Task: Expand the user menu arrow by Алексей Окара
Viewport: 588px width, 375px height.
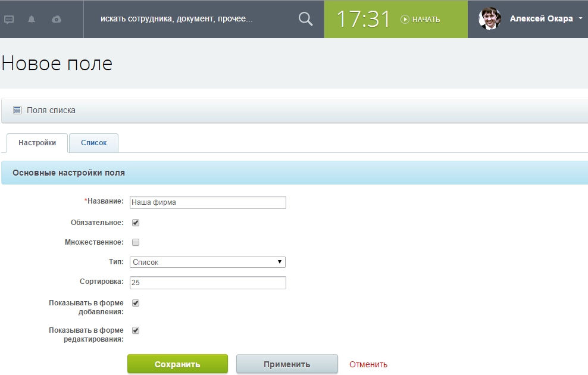Action: click(580, 19)
